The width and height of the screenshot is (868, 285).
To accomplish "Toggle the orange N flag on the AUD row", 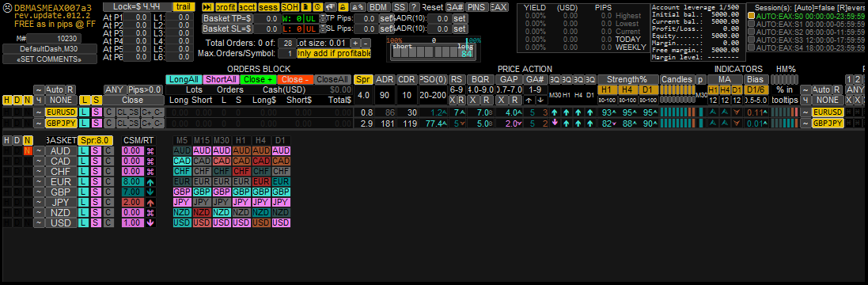I will click(x=28, y=151).
